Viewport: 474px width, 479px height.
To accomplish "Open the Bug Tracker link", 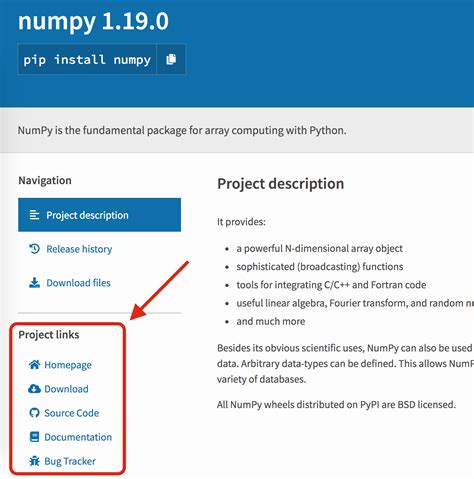I will pos(70,461).
